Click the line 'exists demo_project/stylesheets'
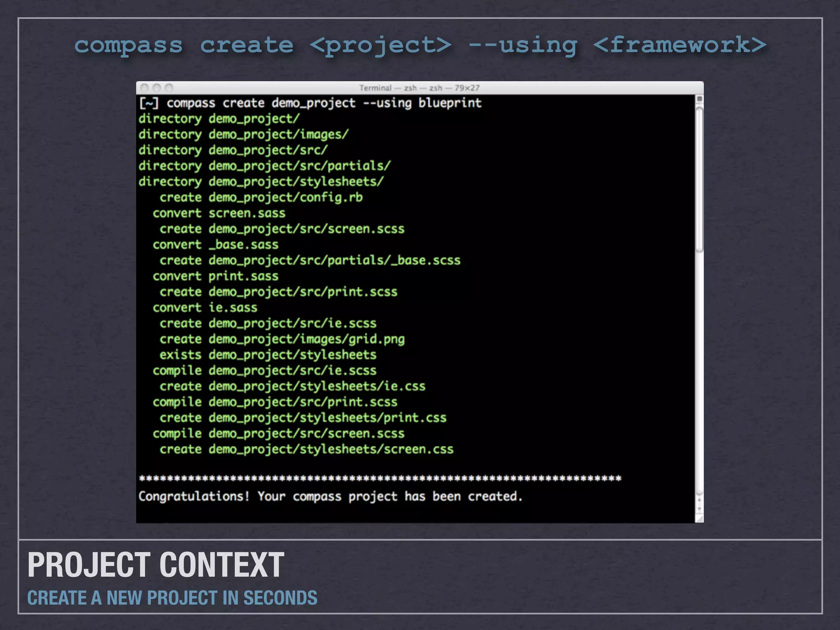 click(268, 355)
